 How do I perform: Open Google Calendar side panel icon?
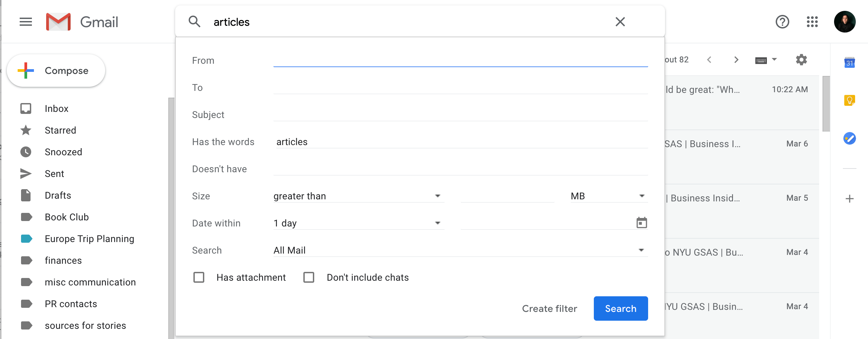(849, 62)
